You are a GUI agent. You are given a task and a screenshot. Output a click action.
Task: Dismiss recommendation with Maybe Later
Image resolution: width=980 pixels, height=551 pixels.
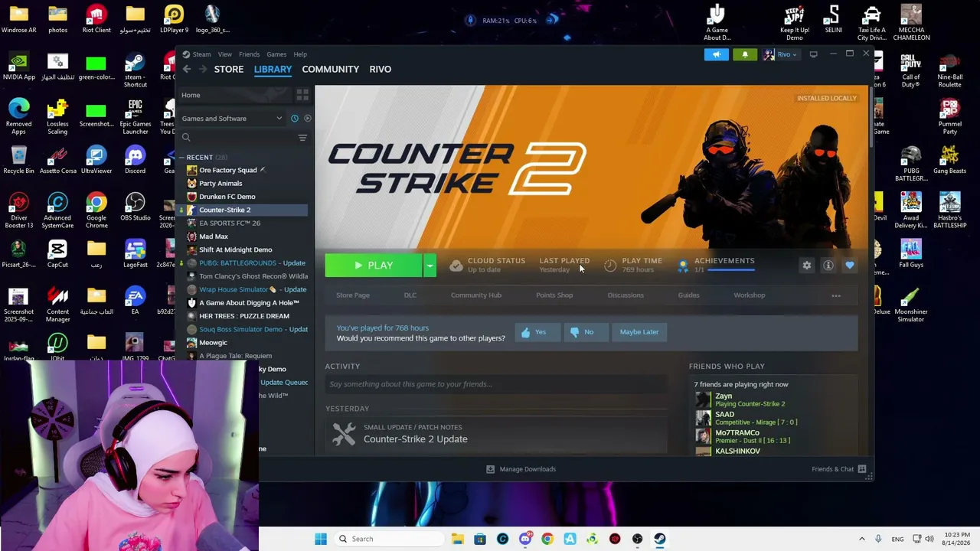pos(639,332)
